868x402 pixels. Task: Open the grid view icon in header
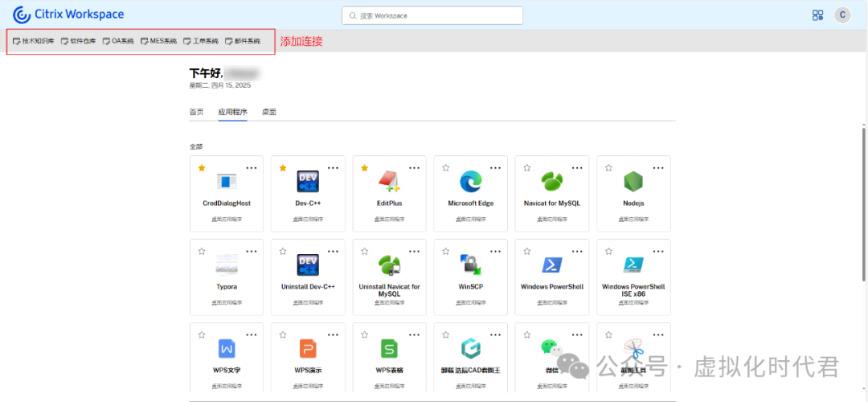(x=817, y=15)
